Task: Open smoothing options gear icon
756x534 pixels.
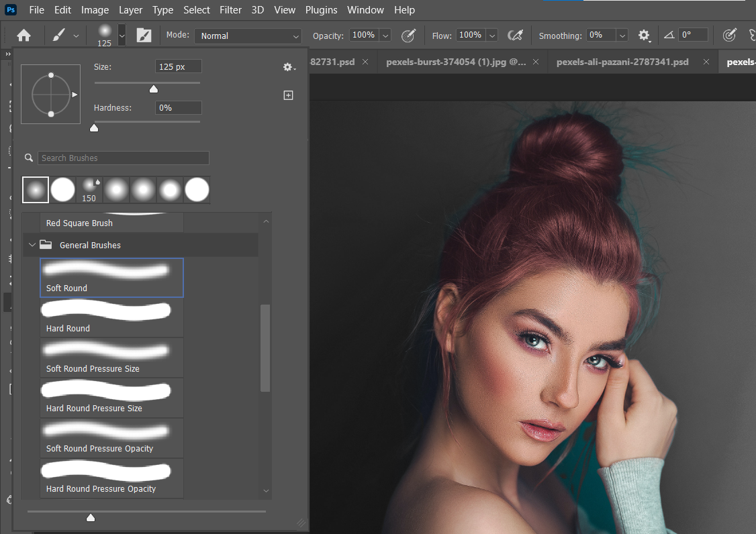Action: click(644, 36)
